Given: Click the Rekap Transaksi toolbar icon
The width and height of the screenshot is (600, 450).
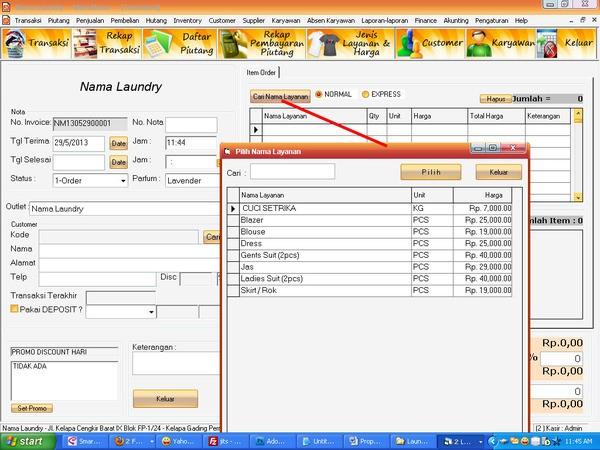Looking at the screenshot, I should (109, 44).
